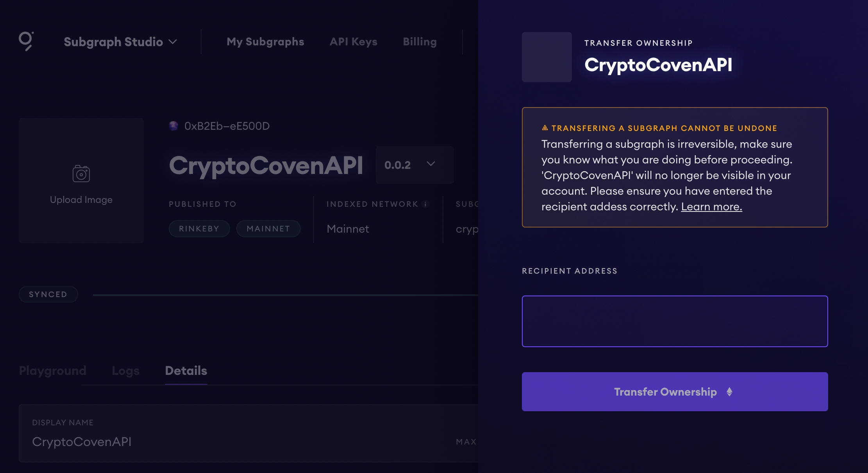Viewport: 868px width, 473px height.
Task: Click the Ethereum icon on transfer button
Action: tap(729, 392)
